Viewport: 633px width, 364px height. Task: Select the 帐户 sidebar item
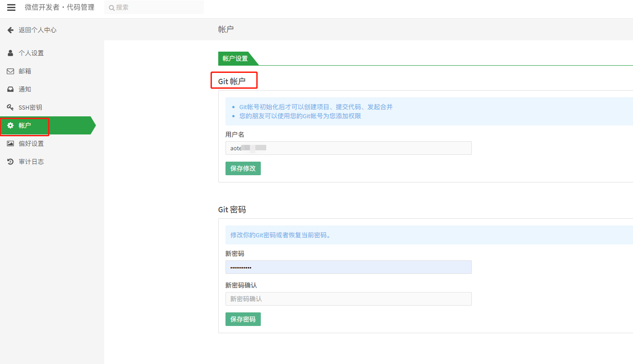pos(48,125)
